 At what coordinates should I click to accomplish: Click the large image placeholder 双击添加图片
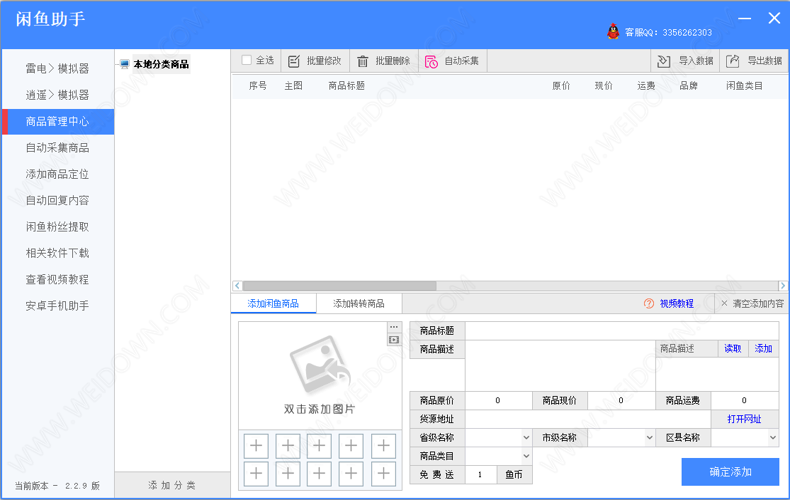tap(320, 375)
